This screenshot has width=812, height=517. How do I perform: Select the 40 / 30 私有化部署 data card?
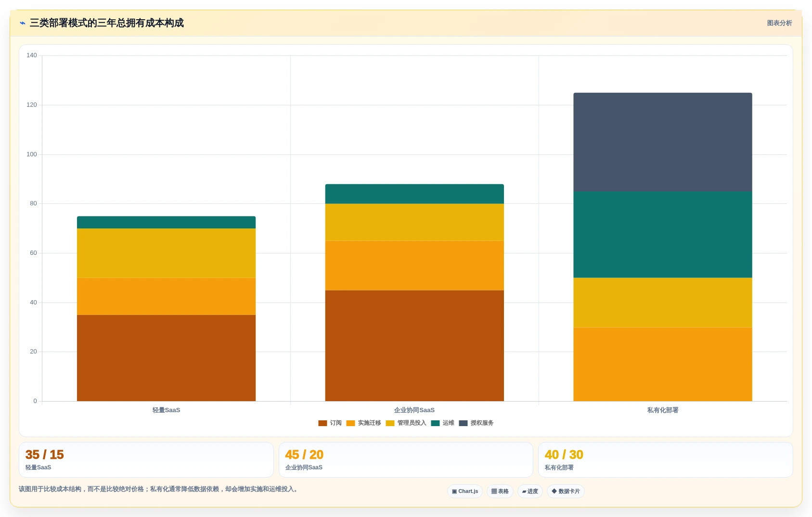[665, 460]
